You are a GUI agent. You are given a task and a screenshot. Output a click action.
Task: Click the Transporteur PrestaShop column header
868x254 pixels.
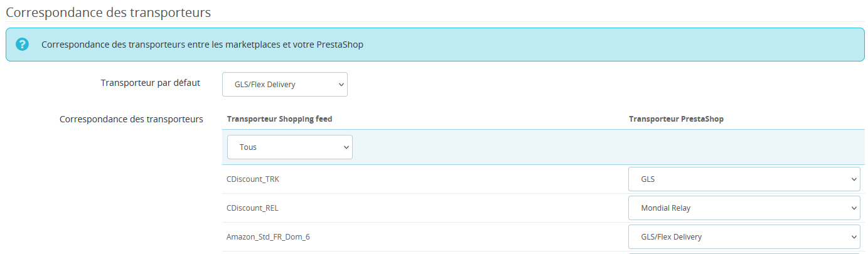[x=676, y=119]
